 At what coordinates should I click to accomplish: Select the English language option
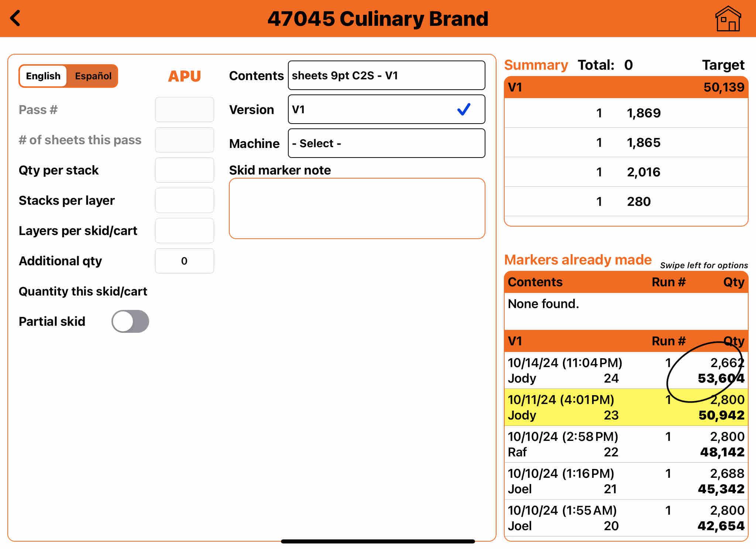[43, 76]
